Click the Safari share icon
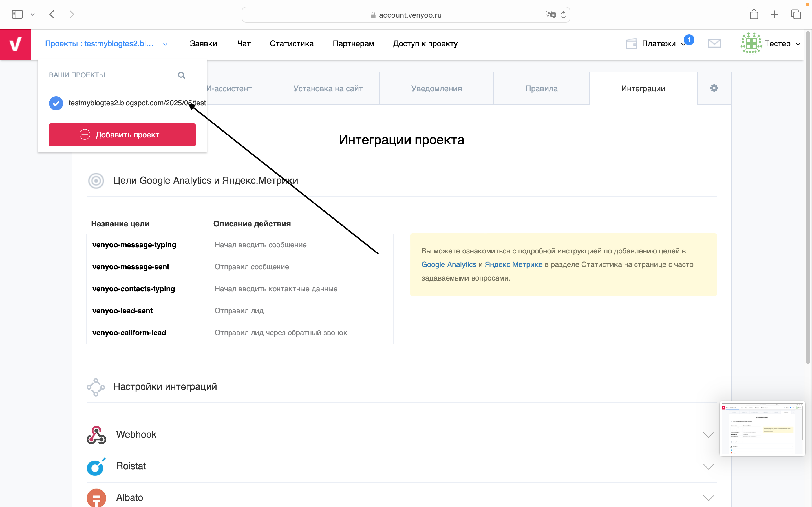 coord(754,14)
